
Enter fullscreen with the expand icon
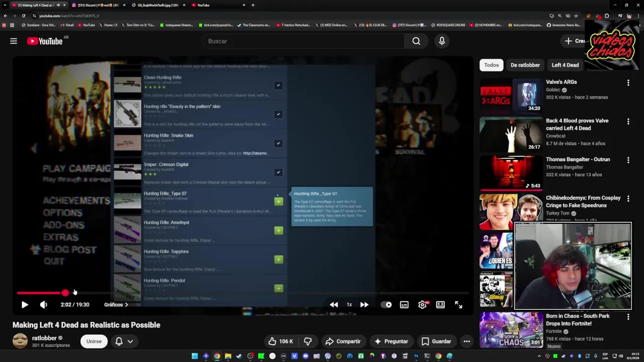pyautogui.click(x=458, y=305)
